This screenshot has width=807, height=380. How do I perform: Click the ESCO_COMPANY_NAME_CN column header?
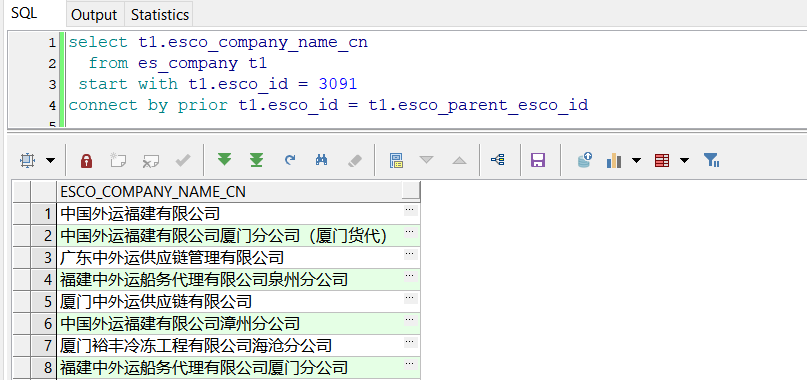click(x=230, y=192)
